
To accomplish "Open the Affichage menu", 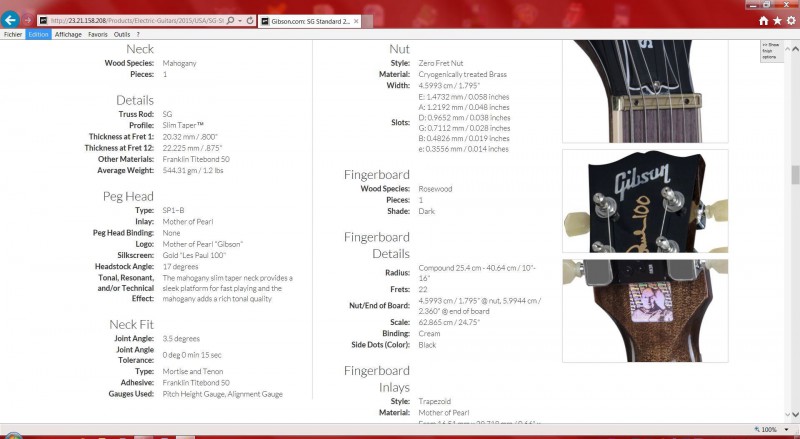I will point(68,34).
